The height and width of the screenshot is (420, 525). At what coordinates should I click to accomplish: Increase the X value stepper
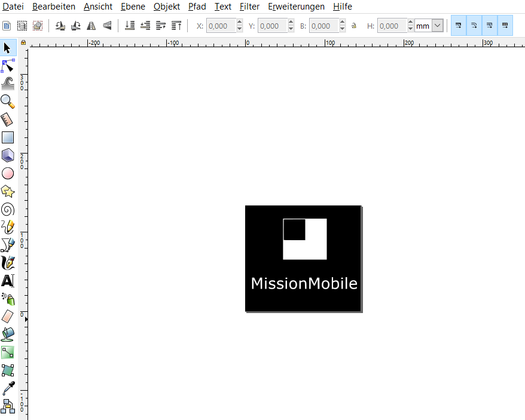[239, 23]
